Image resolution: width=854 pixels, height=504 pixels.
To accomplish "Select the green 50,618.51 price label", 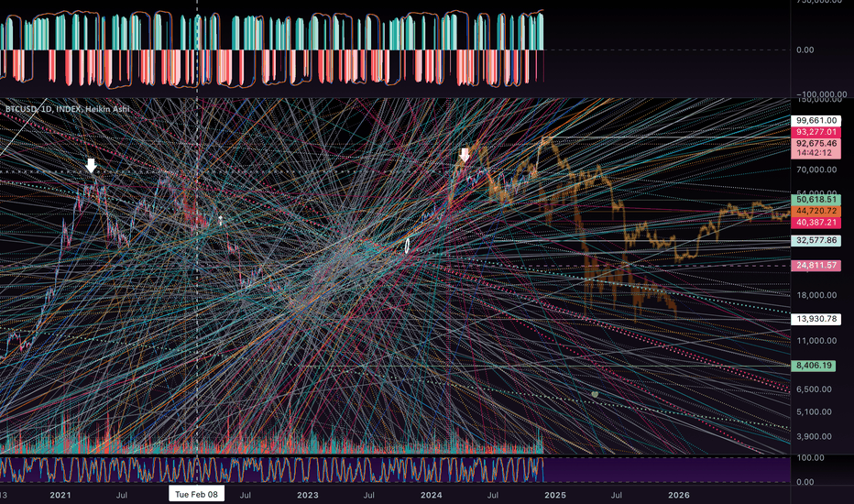I will coord(816,200).
